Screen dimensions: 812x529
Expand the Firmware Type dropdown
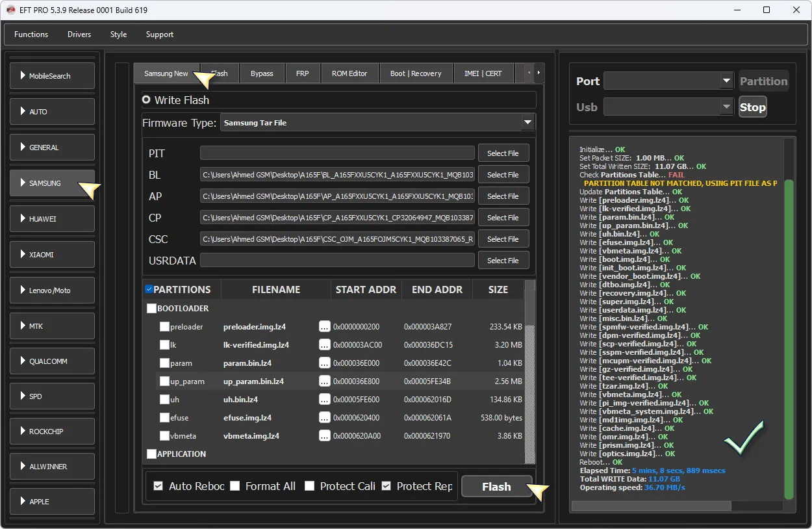527,122
